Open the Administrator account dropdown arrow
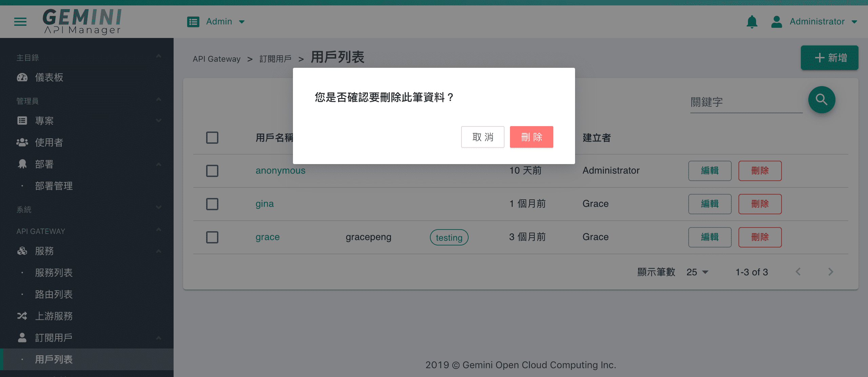Image resolution: width=868 pixels, height=377 pixels. 854,22
